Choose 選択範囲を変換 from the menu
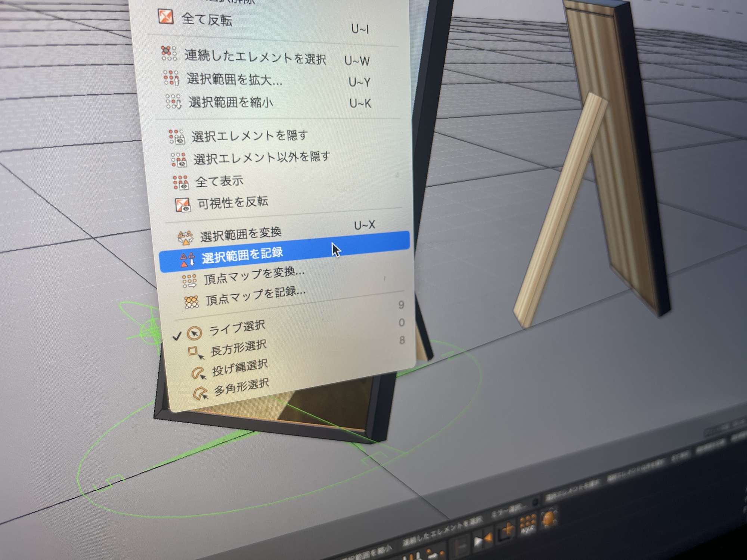747x560 pixels. tap(241, 234)
